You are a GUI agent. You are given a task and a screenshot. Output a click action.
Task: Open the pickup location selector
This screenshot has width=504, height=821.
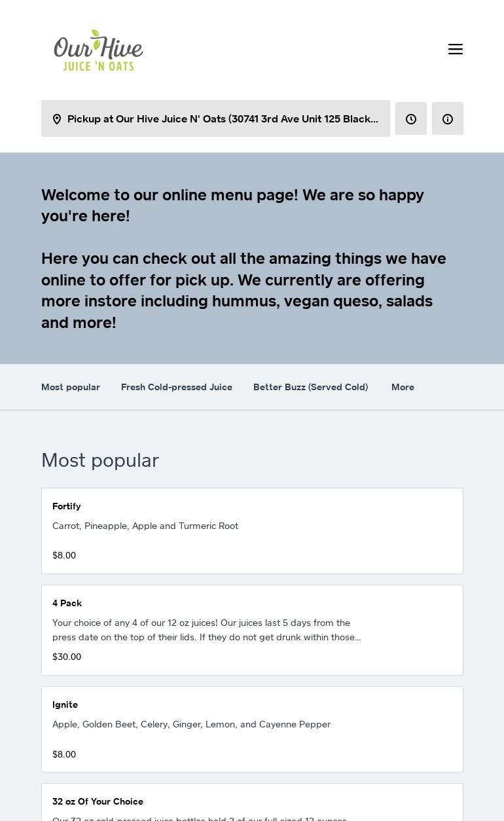coord(223,119)
